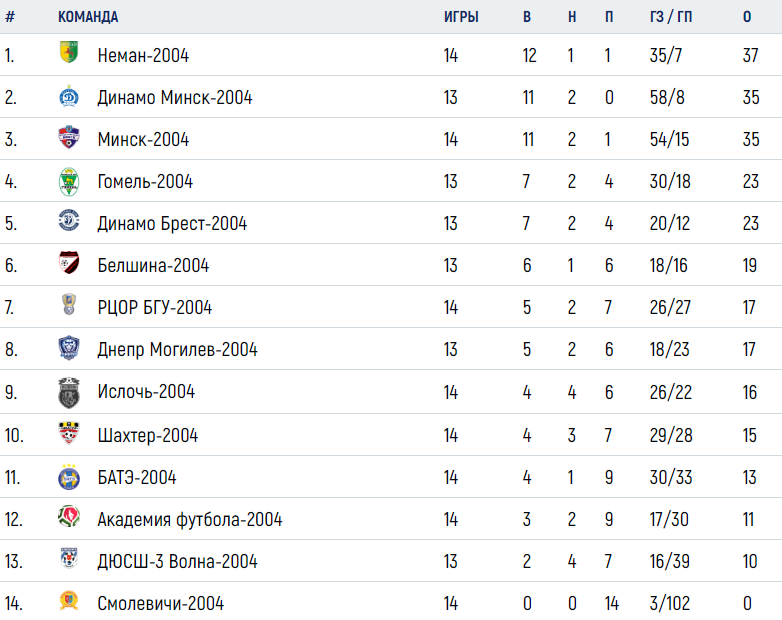Sort table by КОМАНДА column header
This screenshot has width=782, height=620.
click(88, 17)
